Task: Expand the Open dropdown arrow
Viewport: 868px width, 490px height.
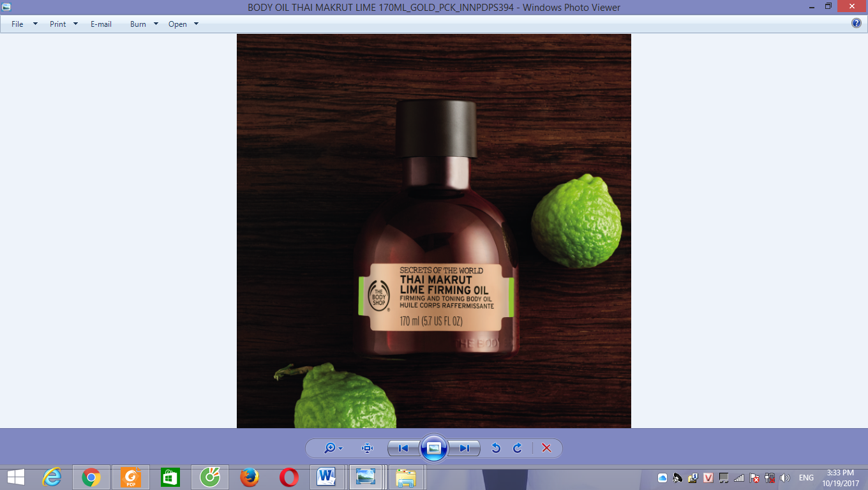Action: click(x=196, y=24)
